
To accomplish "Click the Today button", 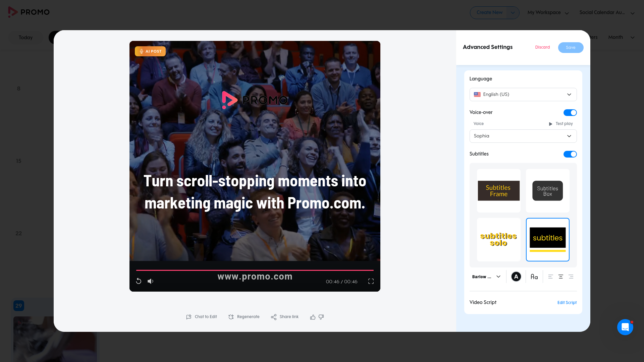I will (26, 38).
